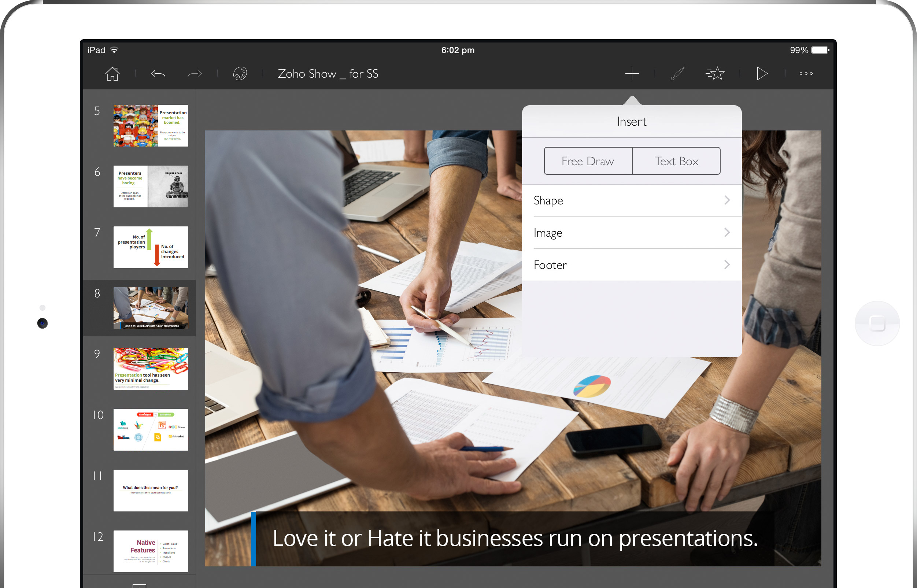
Task: Click the Undo arrow icon
Action: pyautogui.click(x=158, y=73)
